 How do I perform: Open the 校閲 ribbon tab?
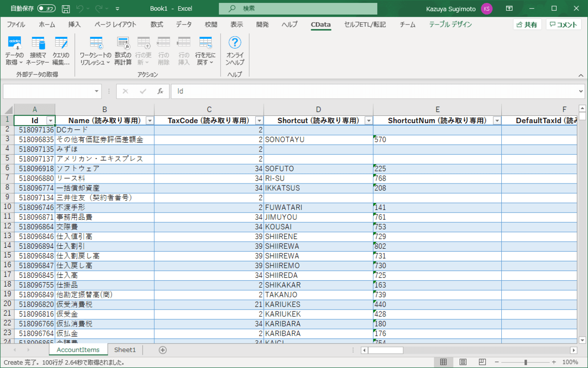211,25
